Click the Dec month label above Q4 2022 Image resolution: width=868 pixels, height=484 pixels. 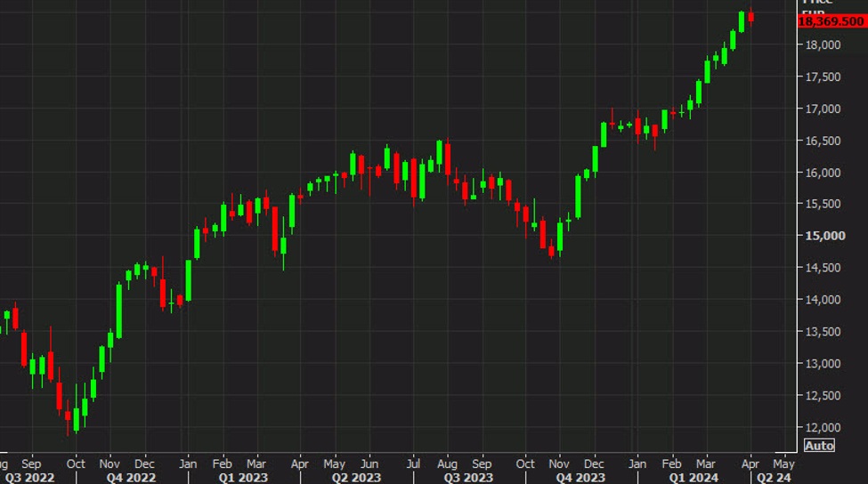pyautogui.click(x=144, y=464)
